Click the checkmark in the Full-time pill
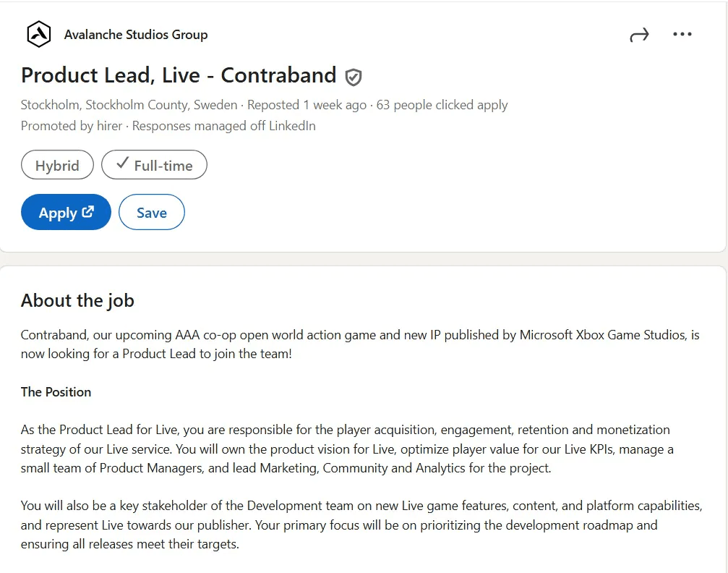 pos(121,164)
